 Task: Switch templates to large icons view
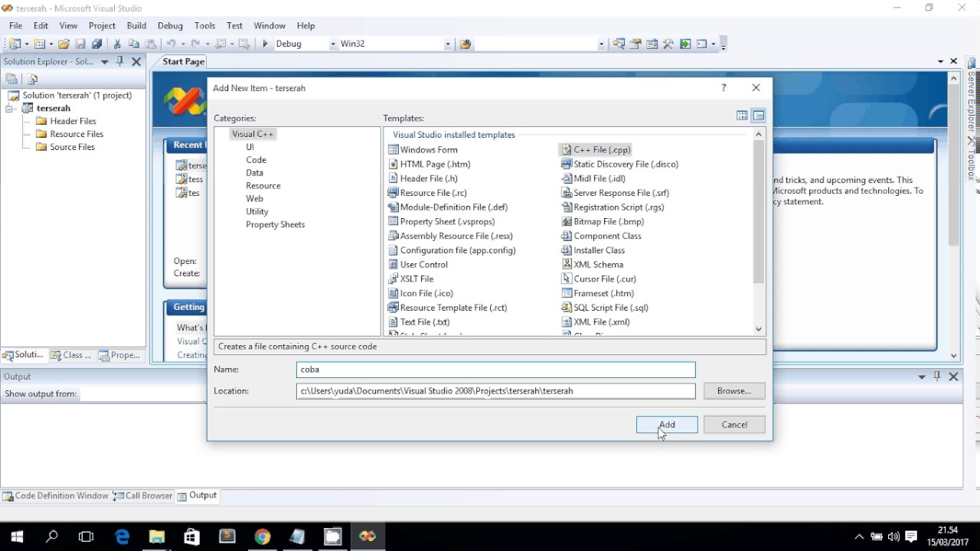coord(742,116)
